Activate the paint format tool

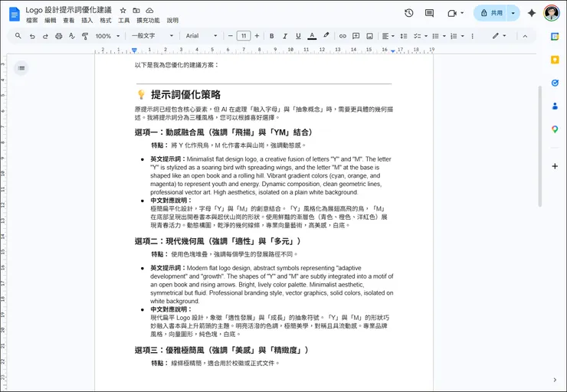(x=85, y=36)
